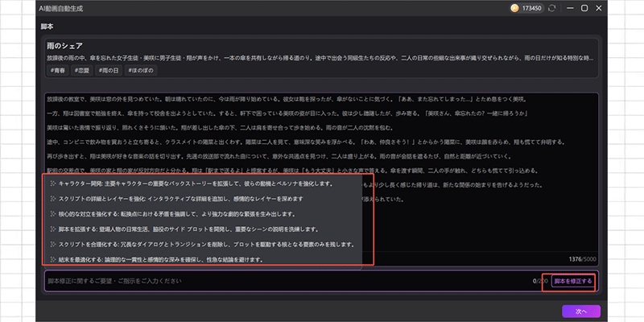Select the #雨の日 tag
Image resolution: width=644 pixels, height=322 pixels.
pyautogui.click(x=110, y=72)
